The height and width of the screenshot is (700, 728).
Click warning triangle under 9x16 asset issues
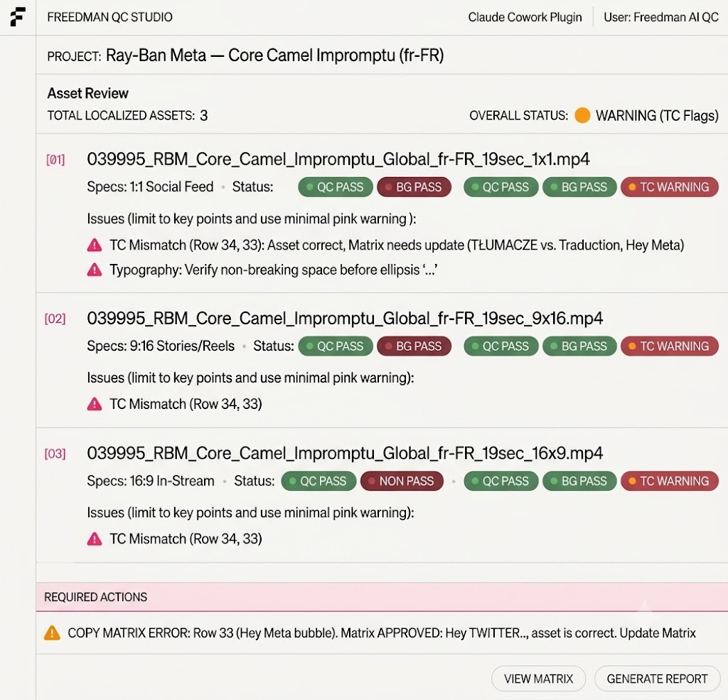95,403
